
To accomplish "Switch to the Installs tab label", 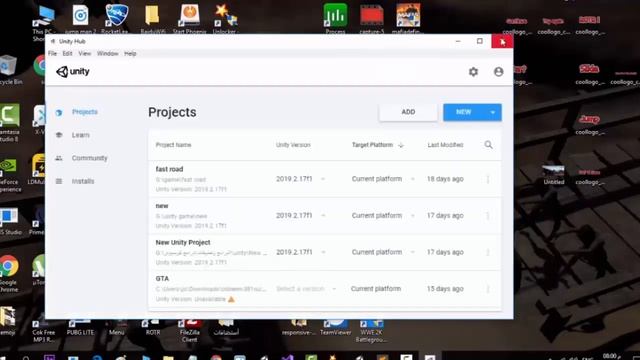I will pos(83,181).
